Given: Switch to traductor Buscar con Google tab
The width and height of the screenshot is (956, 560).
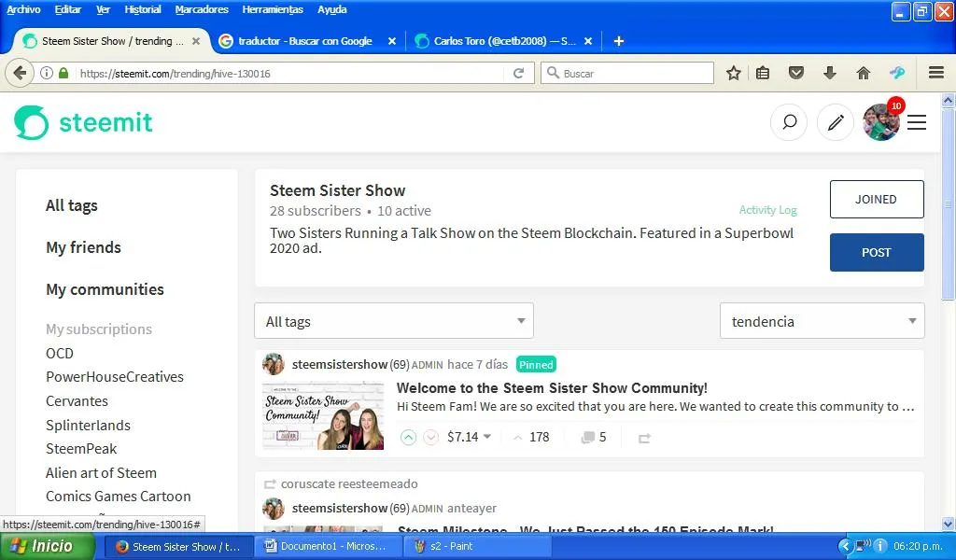Looking at the screenshot, I should click(x=305, y=41).
